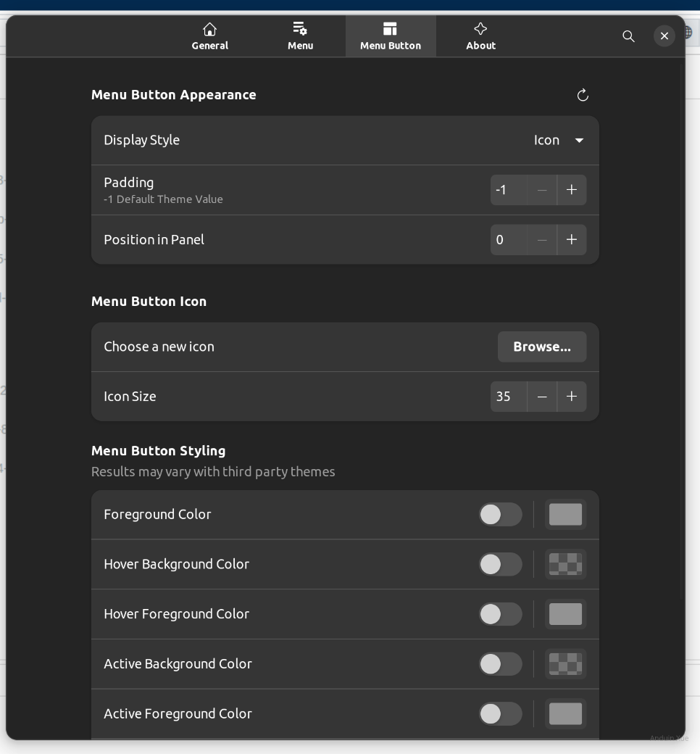This screenshot has height=754, width=700.
Task: Browse for a new menu icon
Action: [541, 347]
